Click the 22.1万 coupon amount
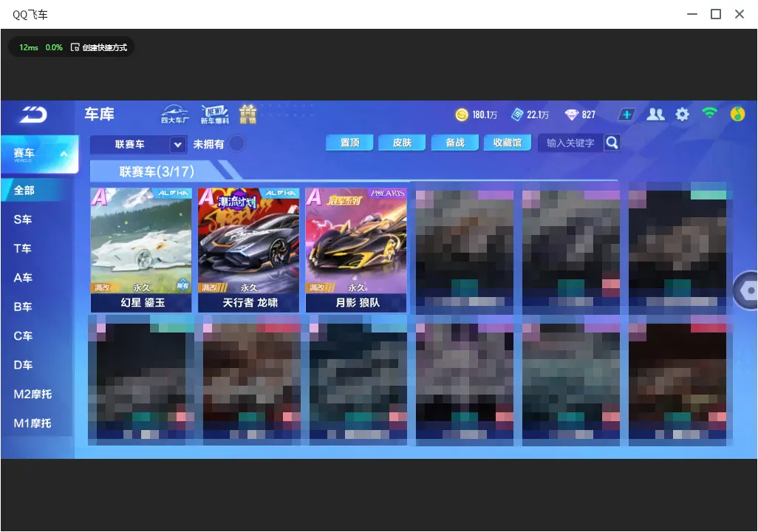Viewport: 758px width, 532px height. [538, 115]
